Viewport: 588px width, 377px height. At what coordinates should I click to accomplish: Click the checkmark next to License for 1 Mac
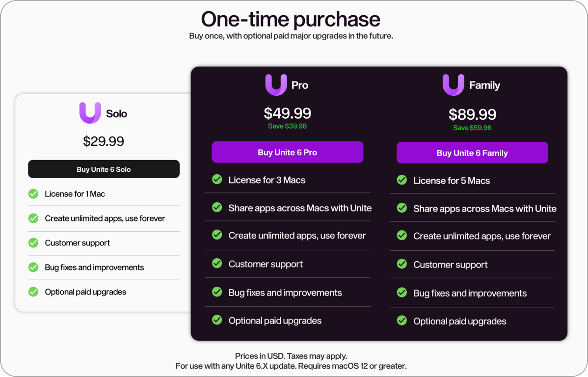coord(33,193)
